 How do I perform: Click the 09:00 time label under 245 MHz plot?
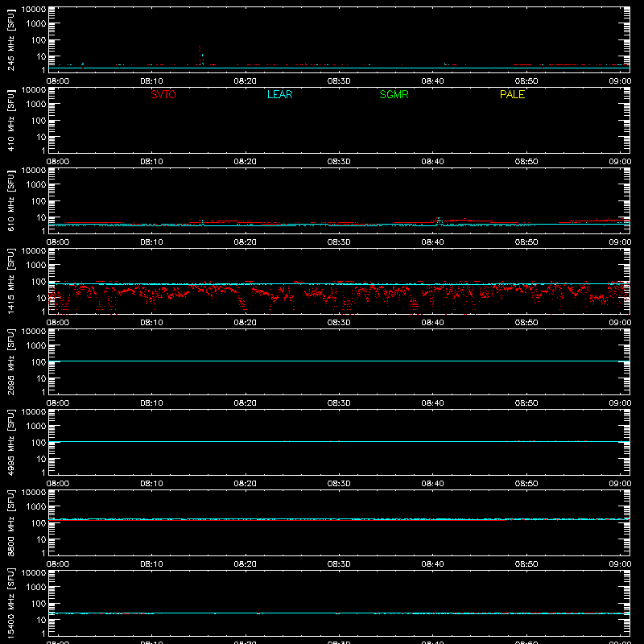point(620,81)
